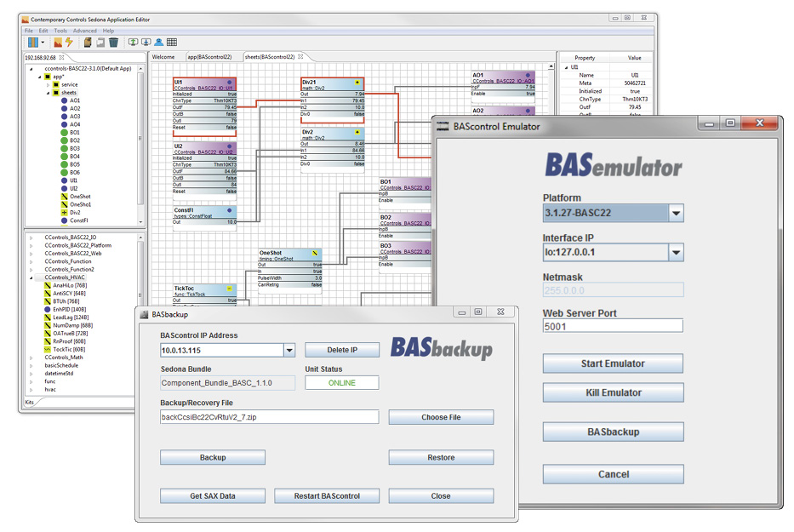Click the EnhPID [140B] component icon
This screenshot has width=794, height=532.
click(48, 309)
